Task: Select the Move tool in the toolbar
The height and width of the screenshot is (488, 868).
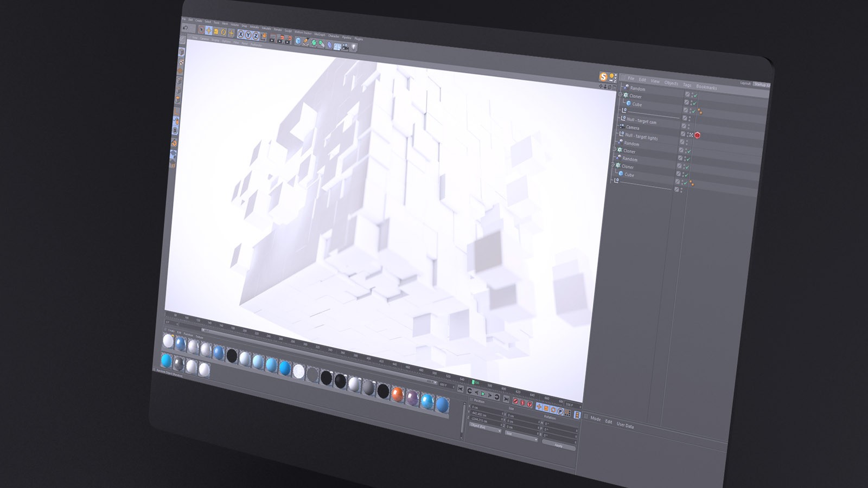Action: coord(209,31)
